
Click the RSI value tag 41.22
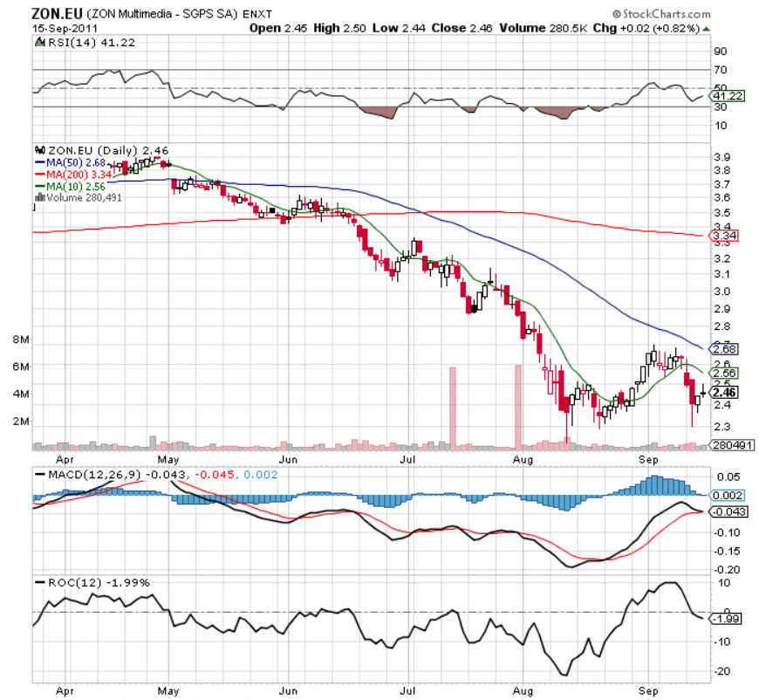pyautogui.click(x=728, y=96)
